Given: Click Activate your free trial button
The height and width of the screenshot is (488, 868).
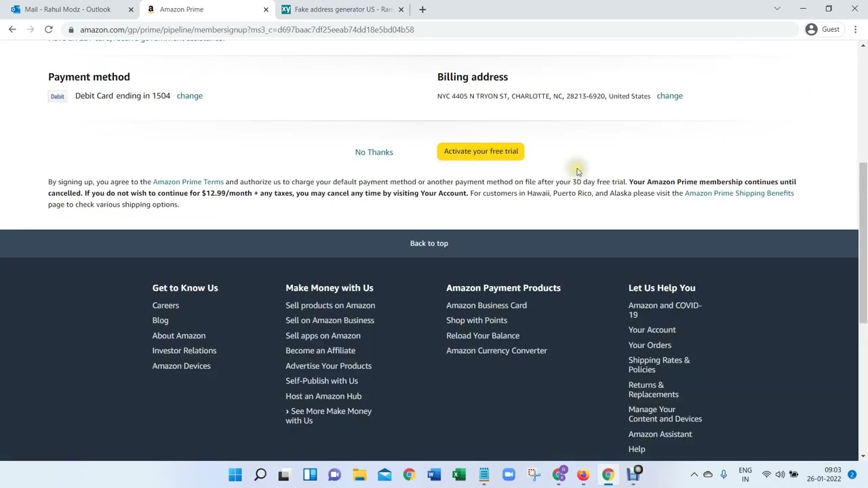Looking at the screenshot, I should [481, 151].
